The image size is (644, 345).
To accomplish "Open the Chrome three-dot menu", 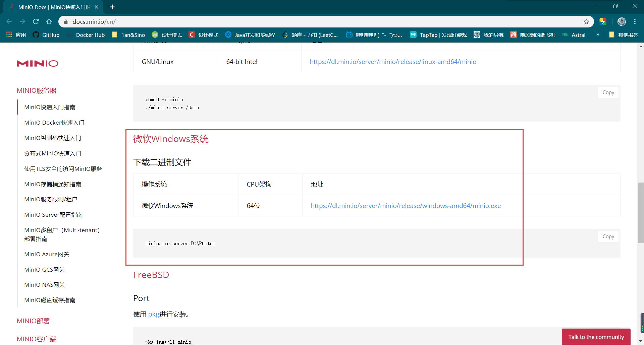I will (x=635, y=21).
